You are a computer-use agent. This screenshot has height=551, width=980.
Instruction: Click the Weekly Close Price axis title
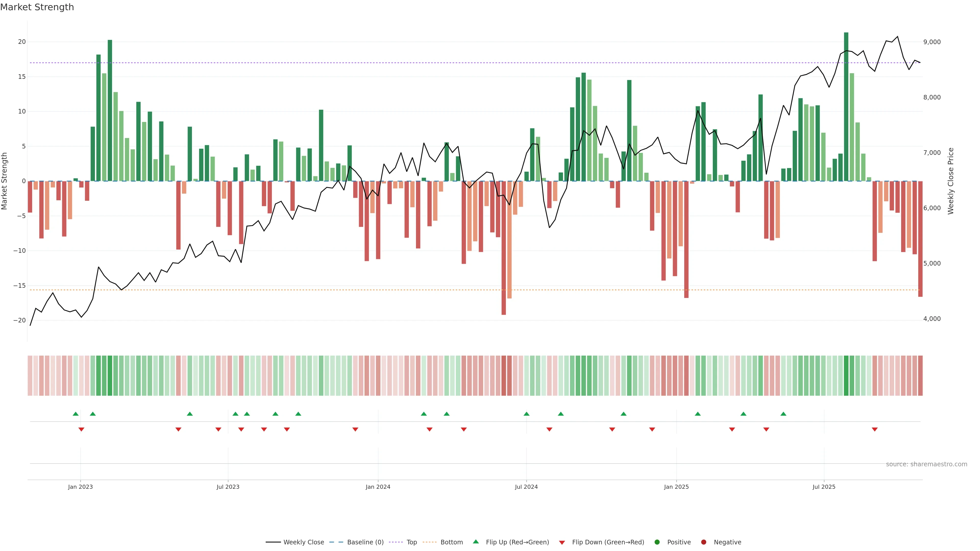pos(951,181)
